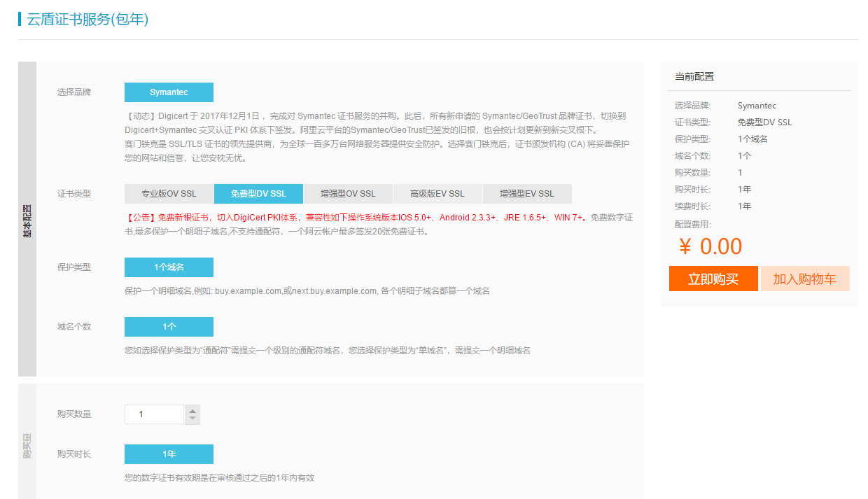Click 立即购买 to buy now

pos(713,279)
